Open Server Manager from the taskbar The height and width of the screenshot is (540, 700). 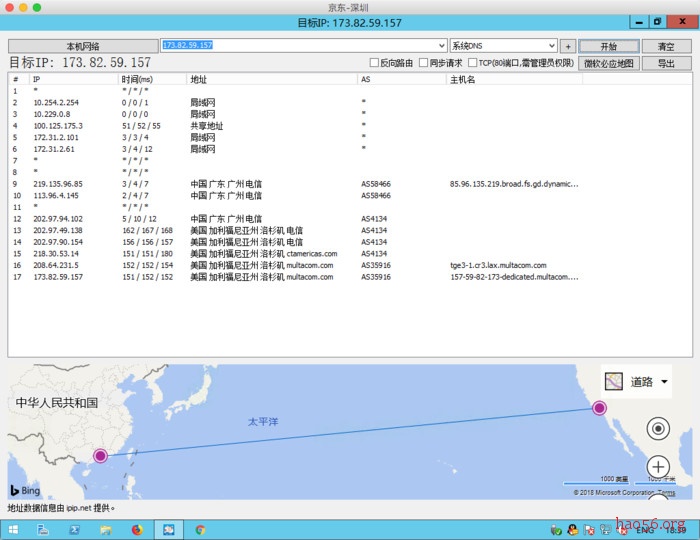pyautogui.click(x=43, y=530)
